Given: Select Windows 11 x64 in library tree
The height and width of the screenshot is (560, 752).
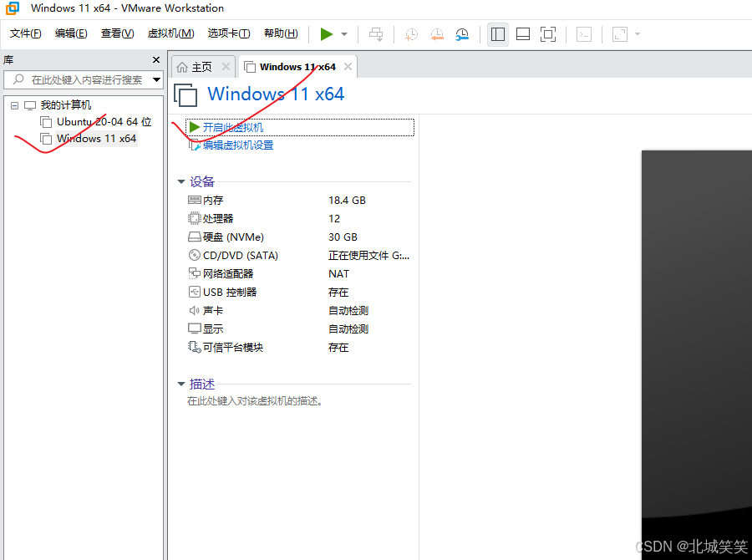Looking at the screenshot, I should 96,139.
